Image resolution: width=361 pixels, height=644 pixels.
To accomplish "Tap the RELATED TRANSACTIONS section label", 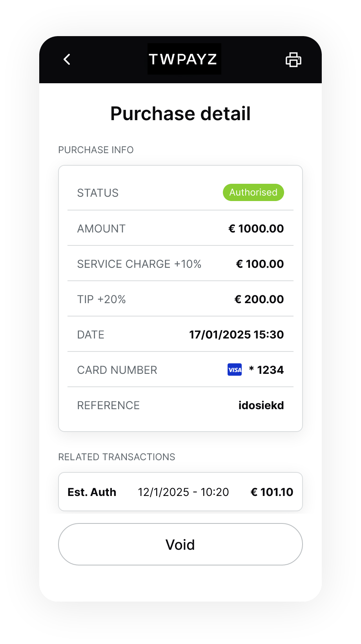I will coord(117,457).
